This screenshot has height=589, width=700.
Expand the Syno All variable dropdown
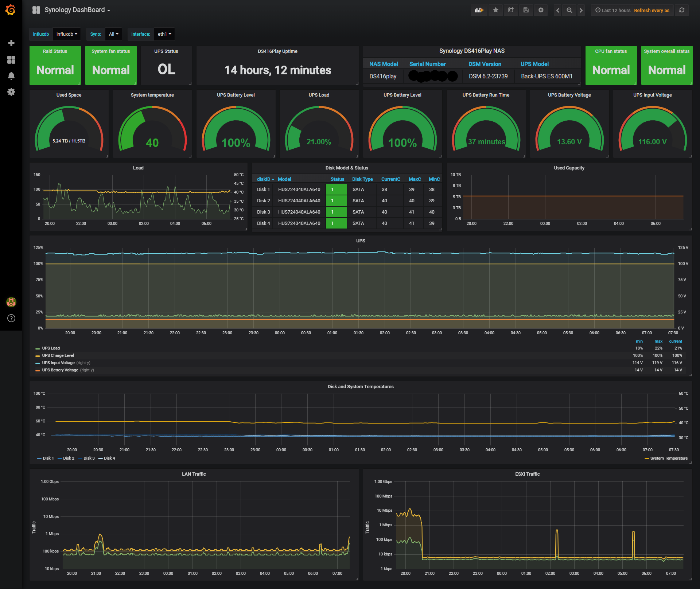click(x=113, y=34)
